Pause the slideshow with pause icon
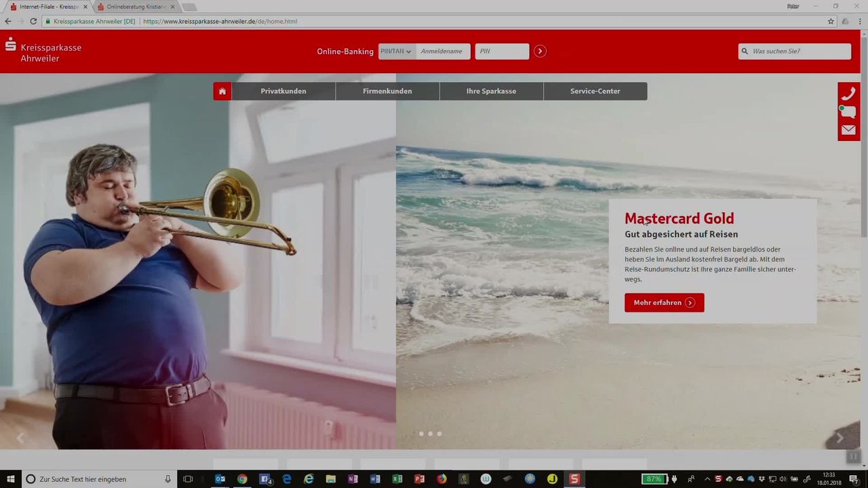The height and width of the screenshot is (488, 868). (853, 457)
